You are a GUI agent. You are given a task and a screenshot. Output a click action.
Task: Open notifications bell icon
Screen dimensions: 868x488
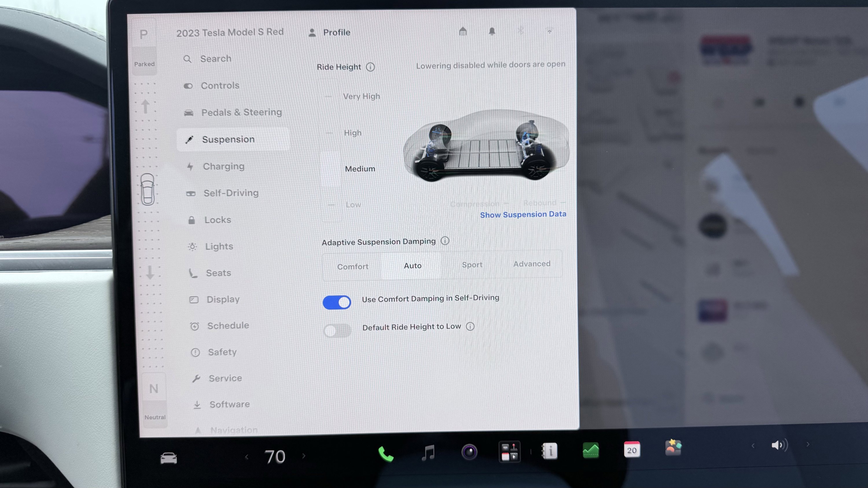coord(492,31)
